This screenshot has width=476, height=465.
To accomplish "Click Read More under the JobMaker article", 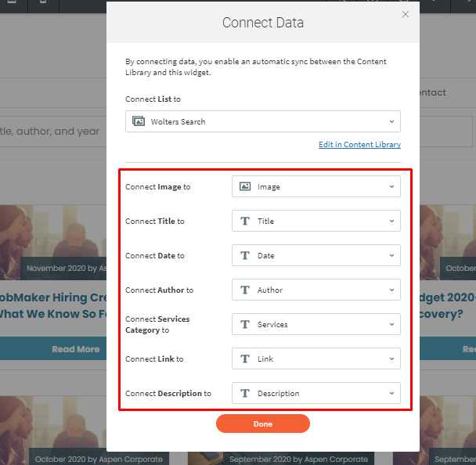I will pyautogui.click(x=75, y=349).
